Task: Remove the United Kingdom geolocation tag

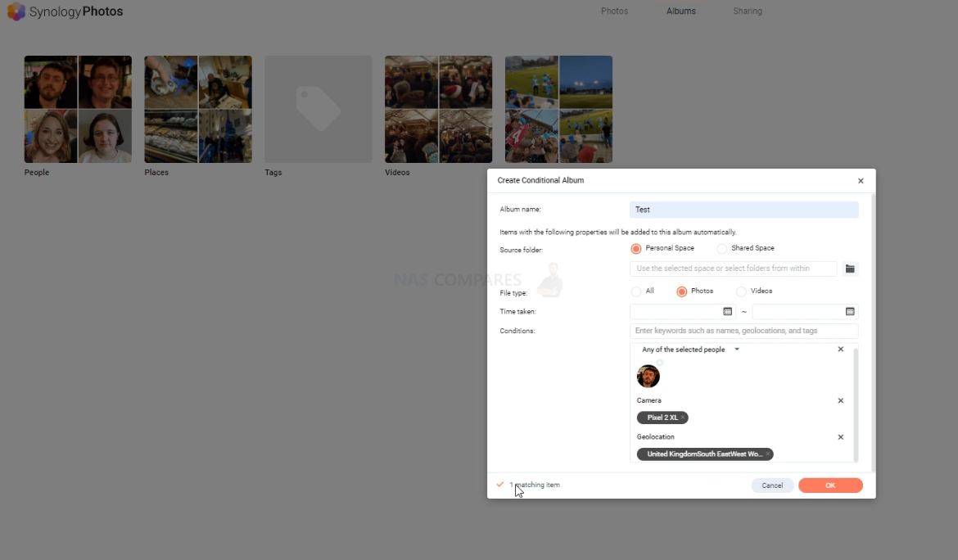Action: (768, 454)
